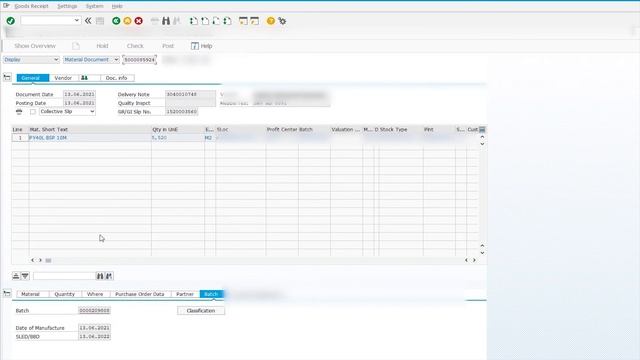
Task: Click the Find Next icon in the toolbar
Action: 177,21
